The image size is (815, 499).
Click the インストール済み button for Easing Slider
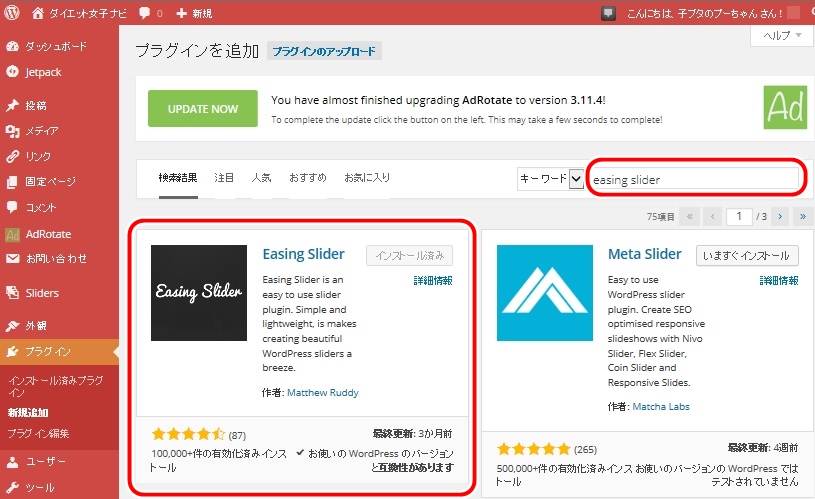[x=410, y=255]
